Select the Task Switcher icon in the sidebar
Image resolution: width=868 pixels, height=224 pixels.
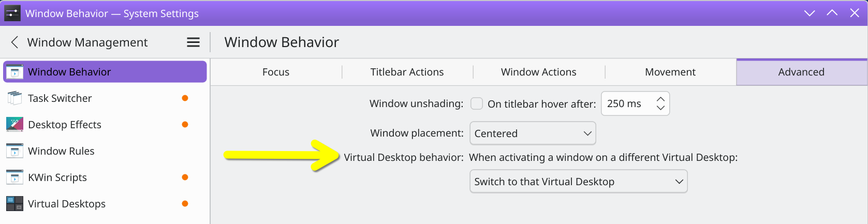(14, 98)
